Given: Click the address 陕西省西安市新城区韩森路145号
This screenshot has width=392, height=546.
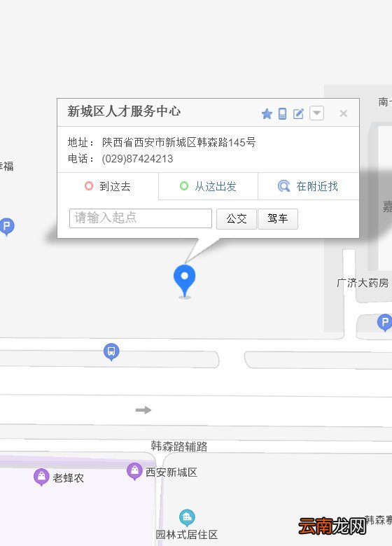Looking at the screenshot, I should (179, 142).
